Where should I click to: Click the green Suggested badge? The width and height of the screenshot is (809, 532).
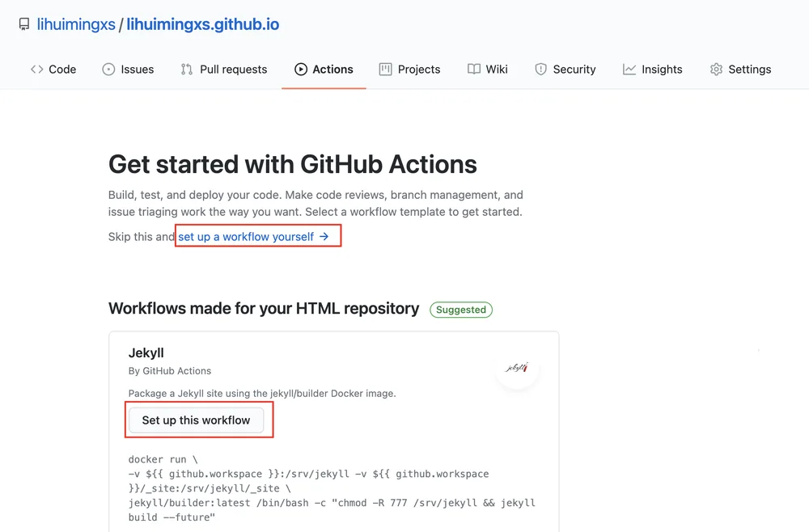(x=461, y=310)
